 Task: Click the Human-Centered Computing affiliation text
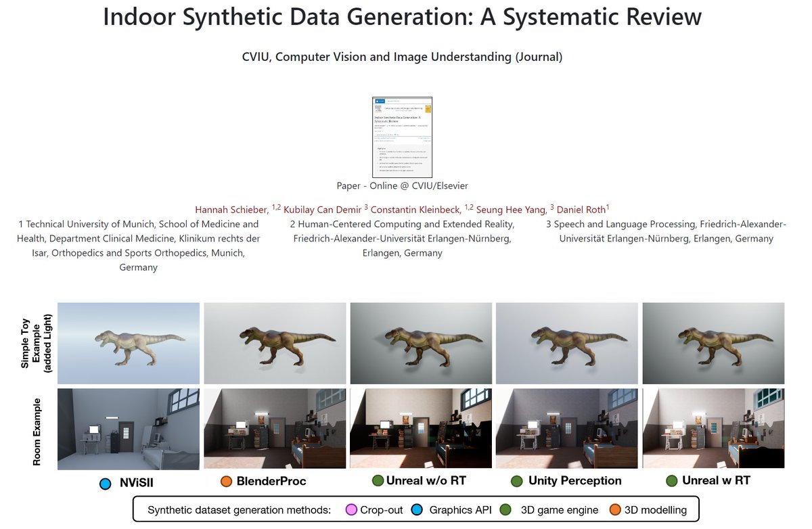coord(402,238)
